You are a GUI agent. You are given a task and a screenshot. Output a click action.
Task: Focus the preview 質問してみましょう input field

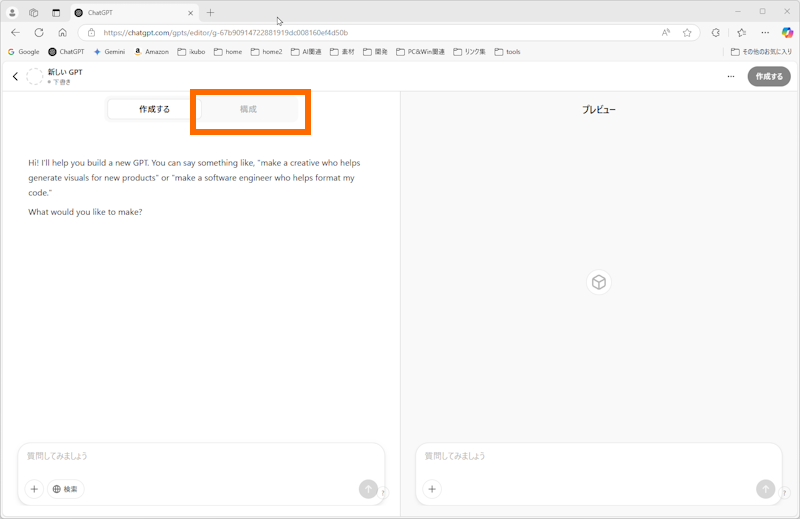[590, 456]
